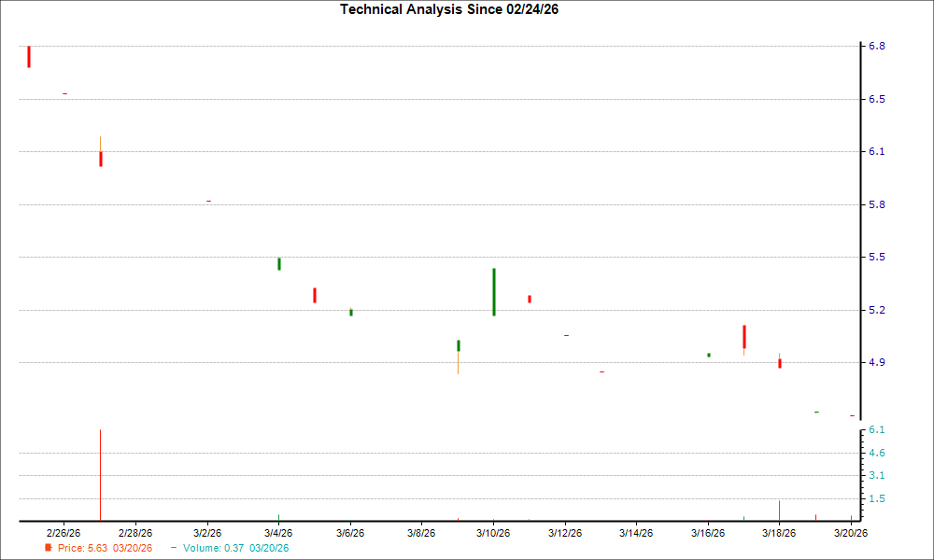Screen dimensions: 934x560
Task: Click the red Price legend square marker
Action: [x=49, y=549]
